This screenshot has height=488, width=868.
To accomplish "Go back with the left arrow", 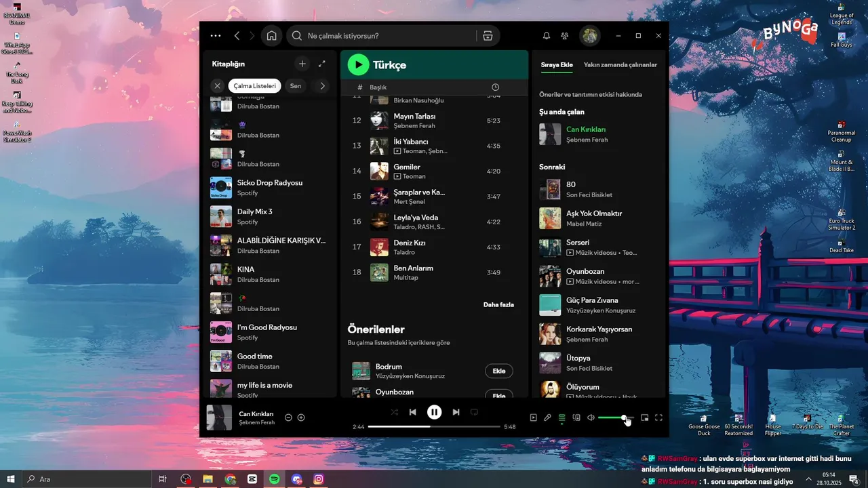I will click(237, 36).
